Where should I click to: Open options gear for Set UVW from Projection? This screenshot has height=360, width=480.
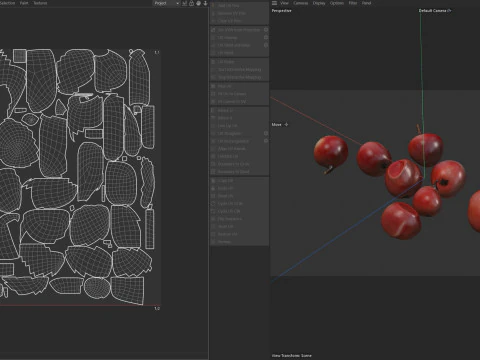266,30
